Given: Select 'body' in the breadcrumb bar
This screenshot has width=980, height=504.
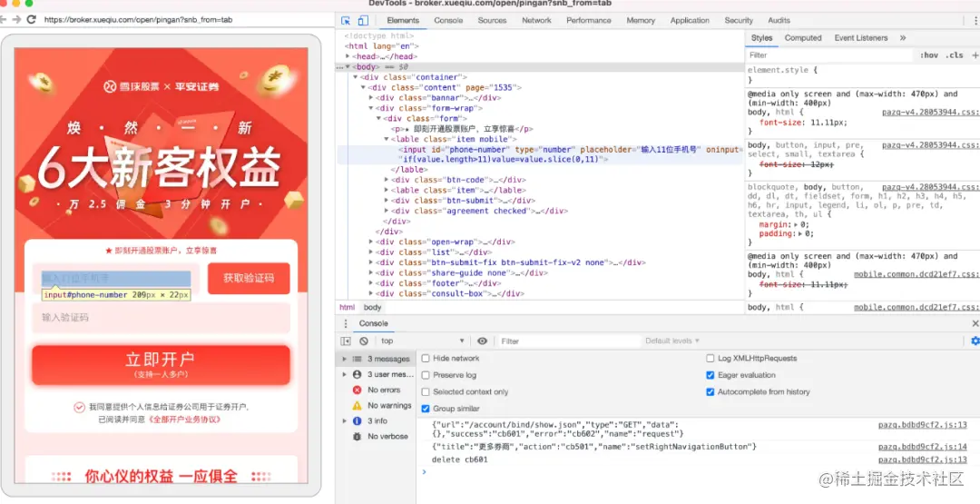Looking at the screenshot, I should click(x=373, y=308).
